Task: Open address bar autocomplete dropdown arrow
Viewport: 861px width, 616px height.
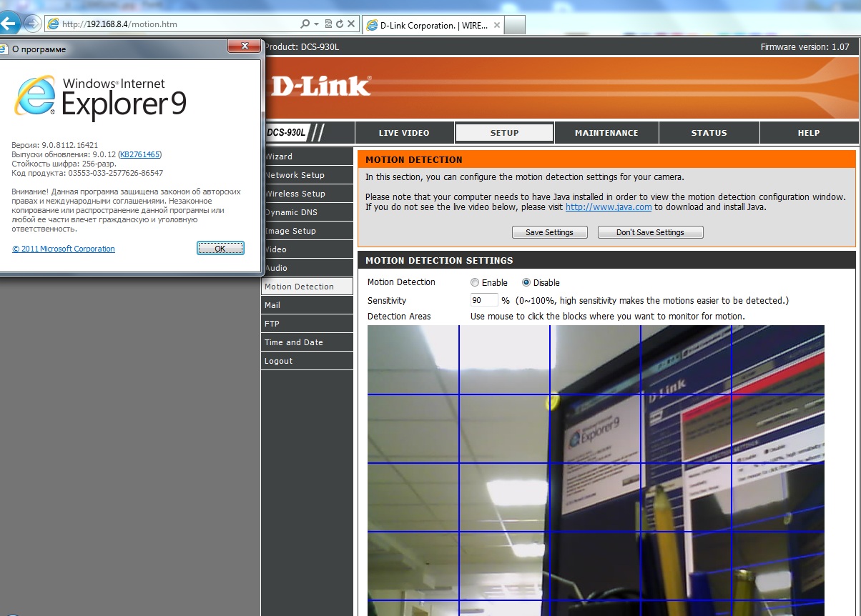Action: pyautogui.click(x=316, y=24)
